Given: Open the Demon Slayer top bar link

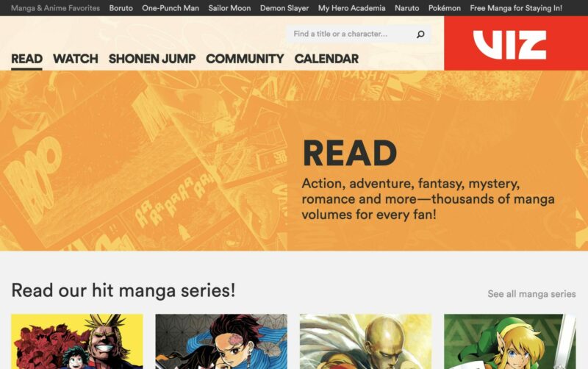Looking at the screenshot, I should (284, 8).
